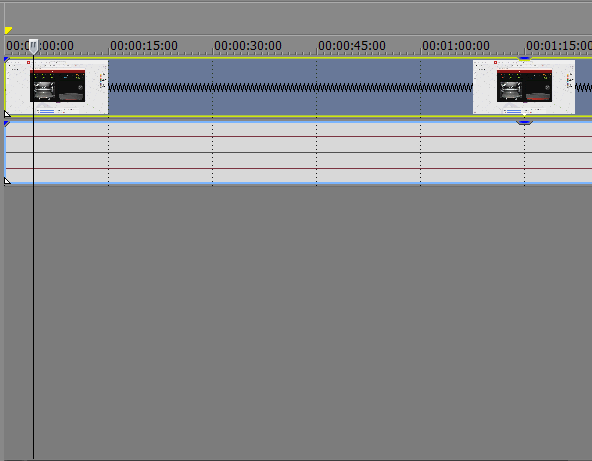Click the yellow loop region start marker
The width and height of the screenshot is (592, 461).
[x=8, y=30]
